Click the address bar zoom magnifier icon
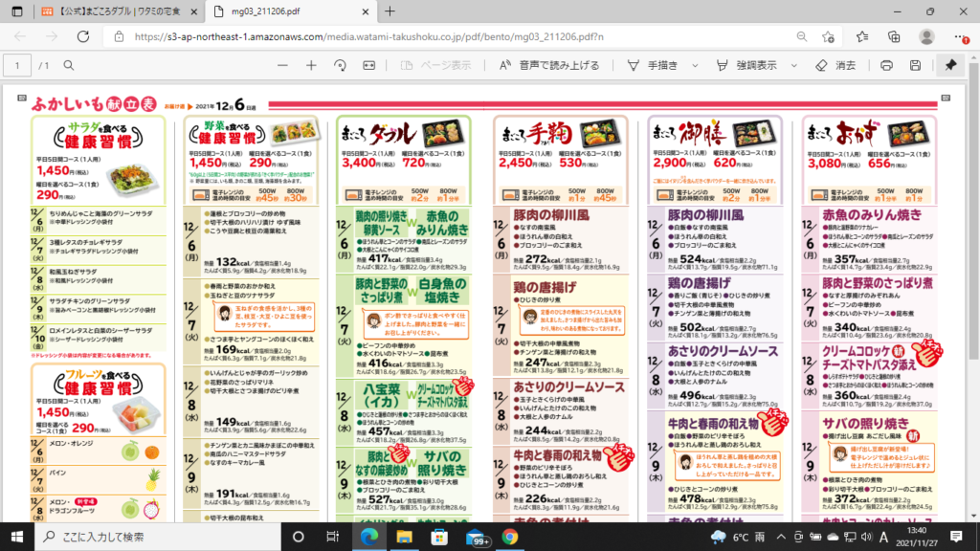 [x=802, y=37]
